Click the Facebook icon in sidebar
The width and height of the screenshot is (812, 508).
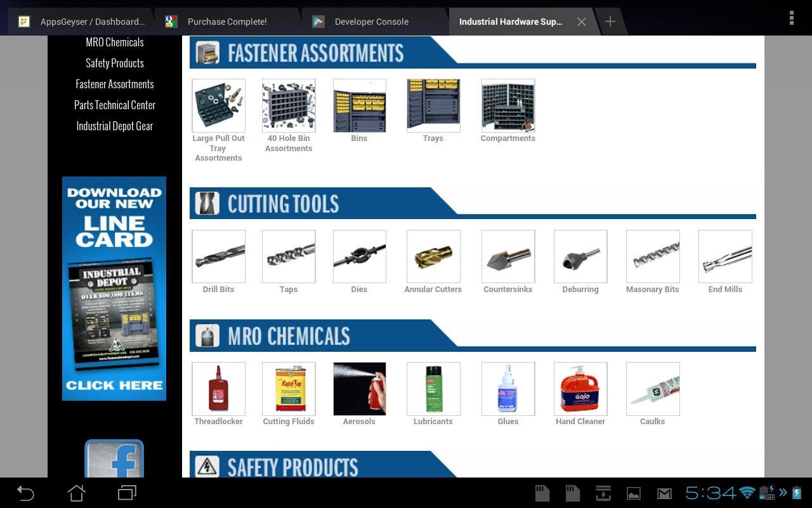114,459
